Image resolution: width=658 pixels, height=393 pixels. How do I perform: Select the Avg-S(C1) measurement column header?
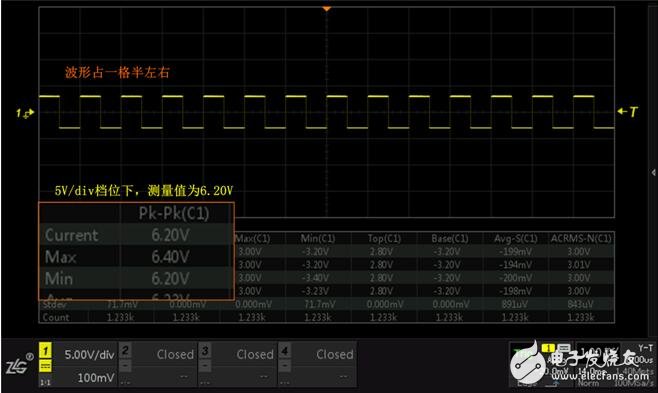[x=515, y=239]
